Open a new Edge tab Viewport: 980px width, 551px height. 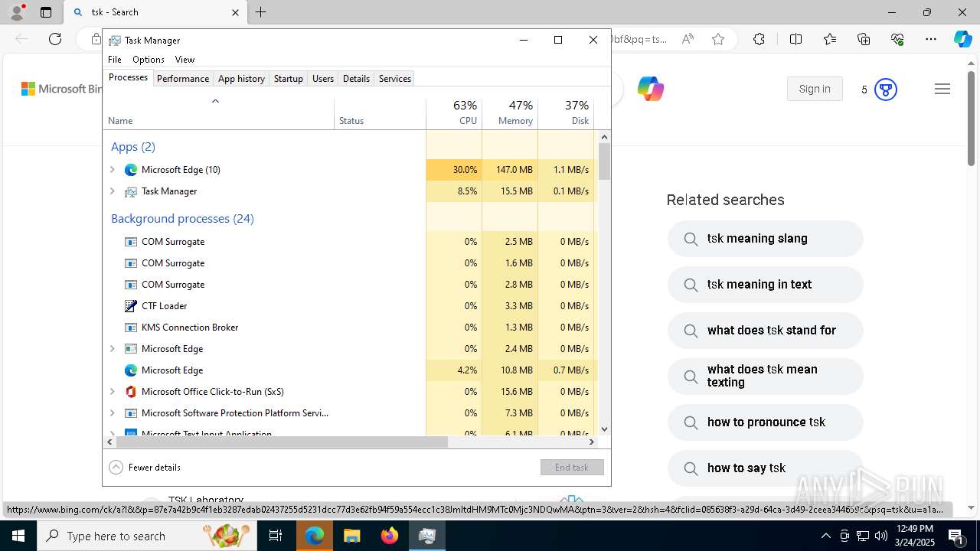click(x=261, y=12)
